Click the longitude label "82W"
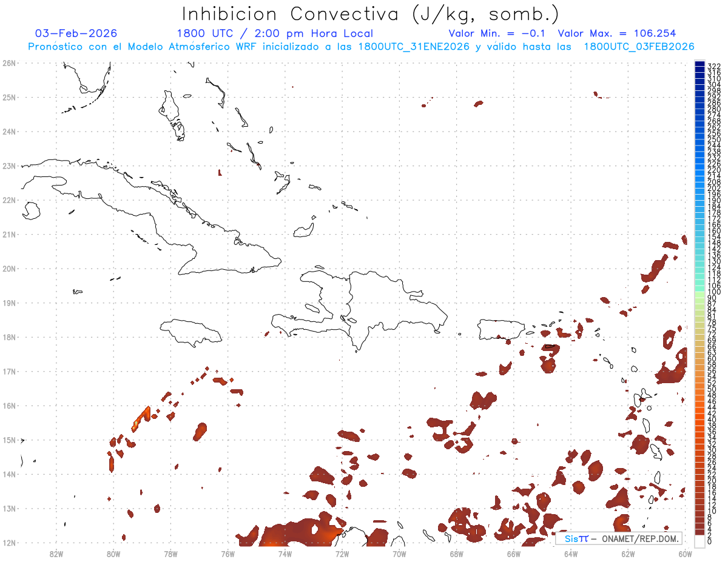 (x=56, y=553)
